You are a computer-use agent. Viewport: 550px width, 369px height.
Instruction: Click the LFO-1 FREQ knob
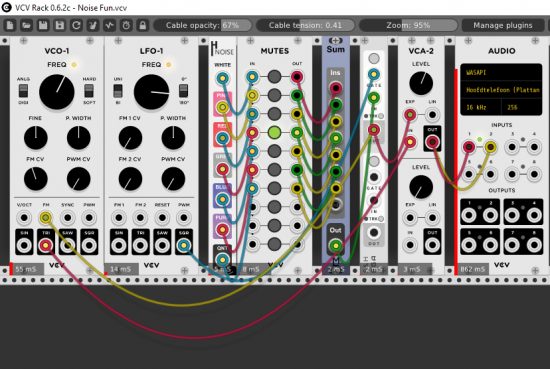point(151,92)
